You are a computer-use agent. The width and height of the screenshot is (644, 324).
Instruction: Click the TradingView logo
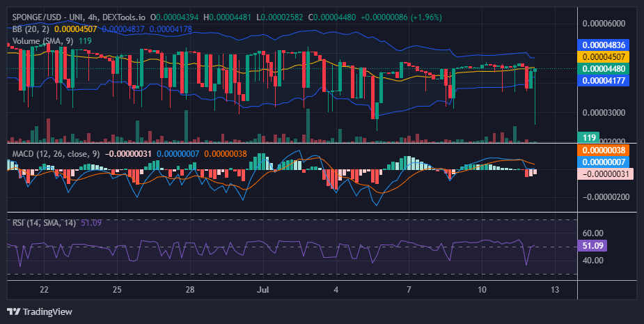40,311
